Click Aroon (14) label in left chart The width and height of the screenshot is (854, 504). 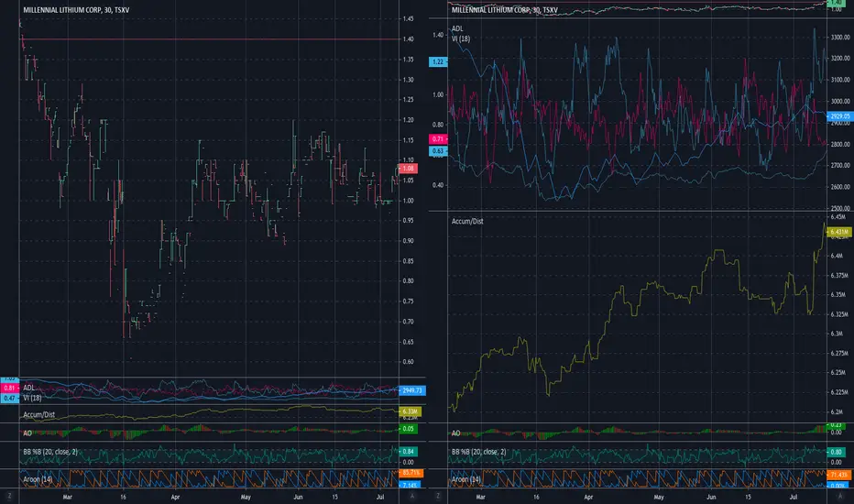38,479
